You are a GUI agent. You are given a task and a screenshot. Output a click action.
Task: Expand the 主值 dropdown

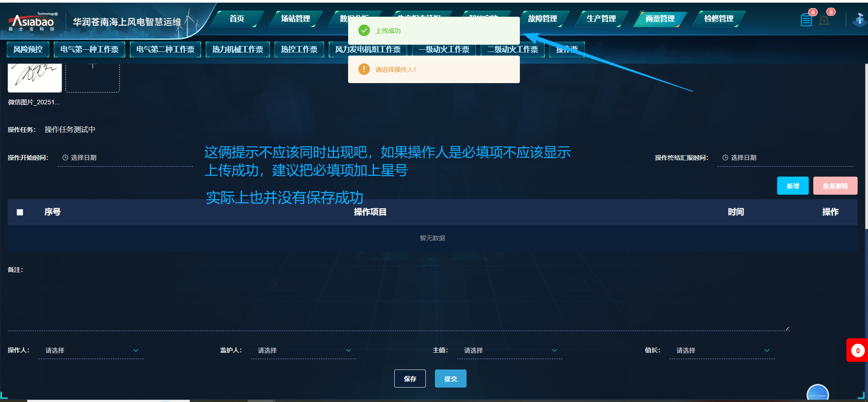(x=509, y=351)
